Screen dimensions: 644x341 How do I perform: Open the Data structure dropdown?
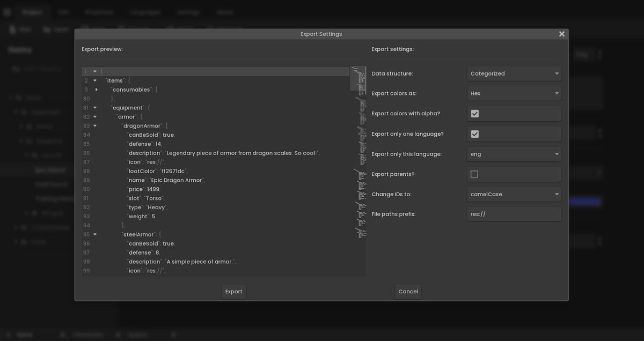click(514, 73)
